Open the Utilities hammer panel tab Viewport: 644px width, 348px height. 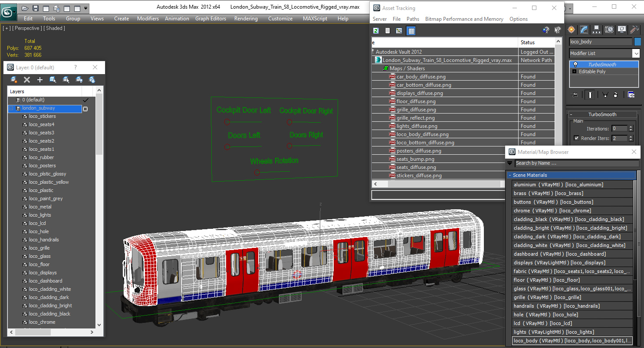coord(634,29)
